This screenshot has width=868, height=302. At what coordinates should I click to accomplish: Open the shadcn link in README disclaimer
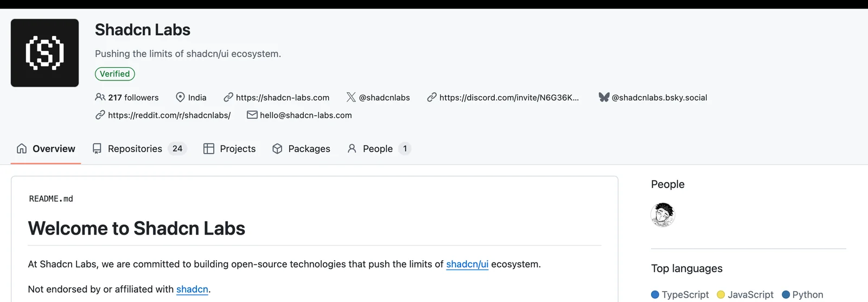[192, 289]
